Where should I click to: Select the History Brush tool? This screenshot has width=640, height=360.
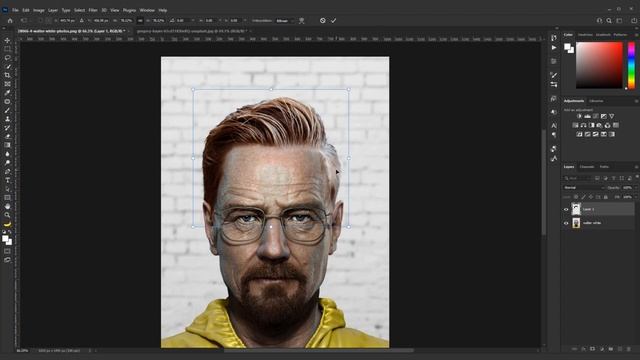click(x=7, y=128)
